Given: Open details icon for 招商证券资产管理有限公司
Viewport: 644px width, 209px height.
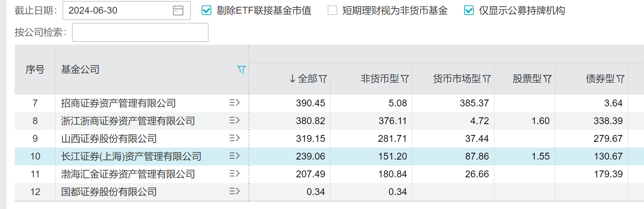Looking at the screenshot, I should (x=234, y=103).
